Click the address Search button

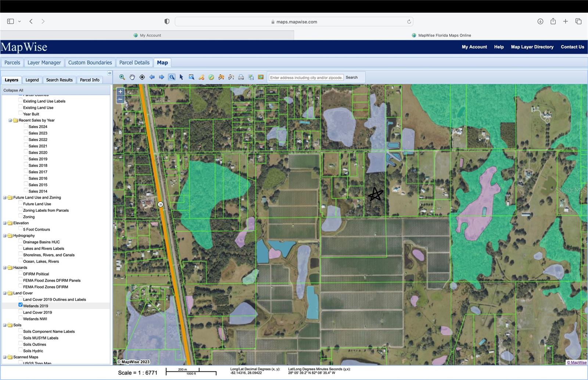coord(351,77)
